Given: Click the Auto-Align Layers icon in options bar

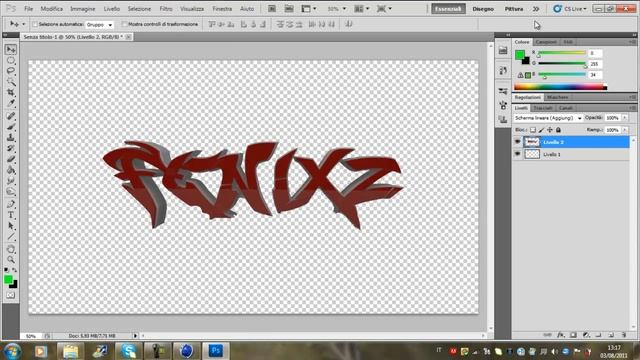Looking at the screenshot, I should click(349, 24).
